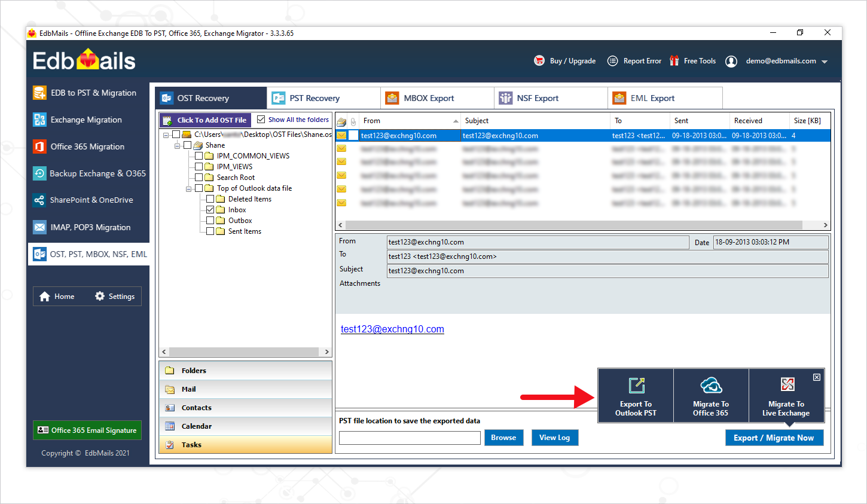Check the IPM_COMMON_VIEWS checkbox
Viewport: 867px width, 504px height.
tap(199, 156)
